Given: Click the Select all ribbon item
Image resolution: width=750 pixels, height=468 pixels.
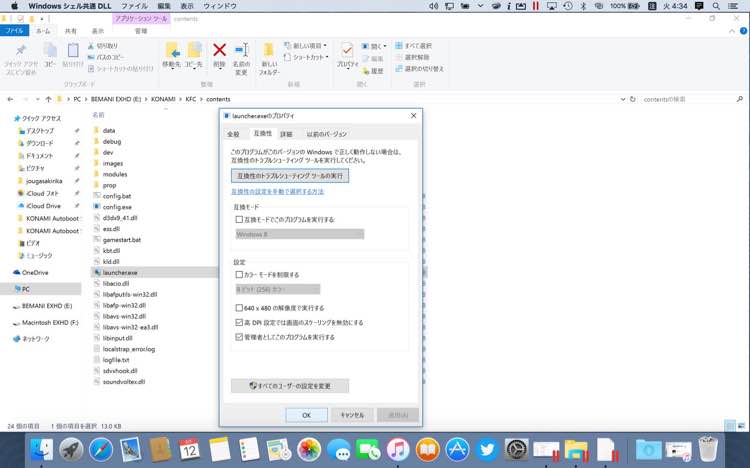Looking at the screenshot, I should tap(413, 45).
